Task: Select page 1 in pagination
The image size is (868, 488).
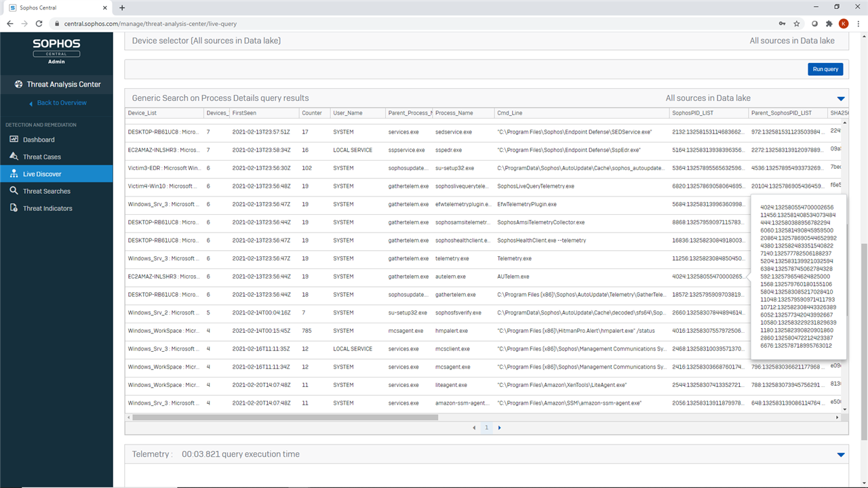Action: pyautogui.click(x=486, y=428)
